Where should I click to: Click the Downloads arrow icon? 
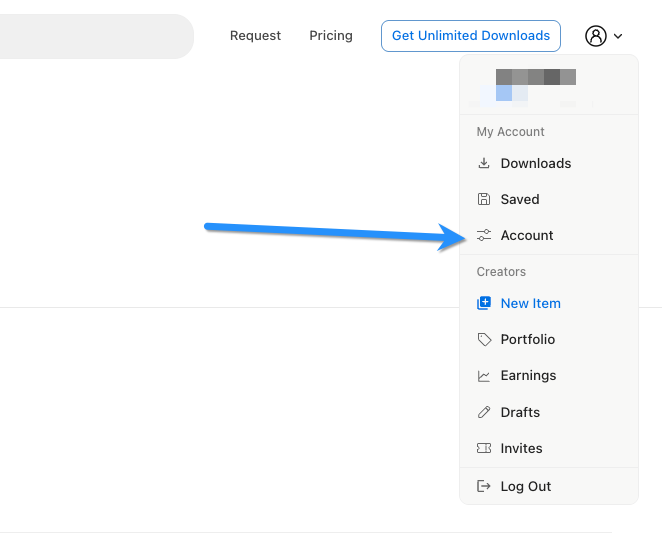tap(484, 163)
